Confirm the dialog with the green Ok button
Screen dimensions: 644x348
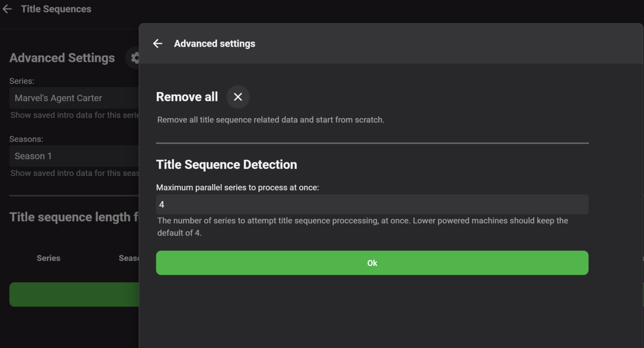click(372, 263)
